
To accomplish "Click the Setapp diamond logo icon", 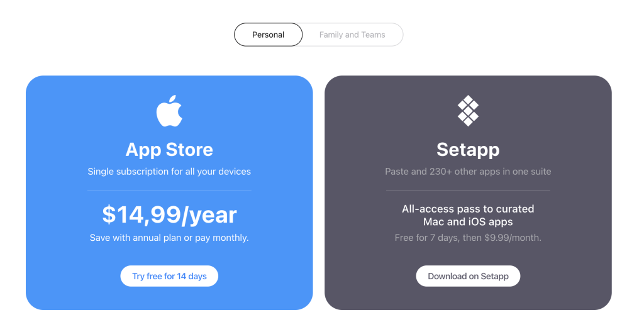I will (468, 111).
